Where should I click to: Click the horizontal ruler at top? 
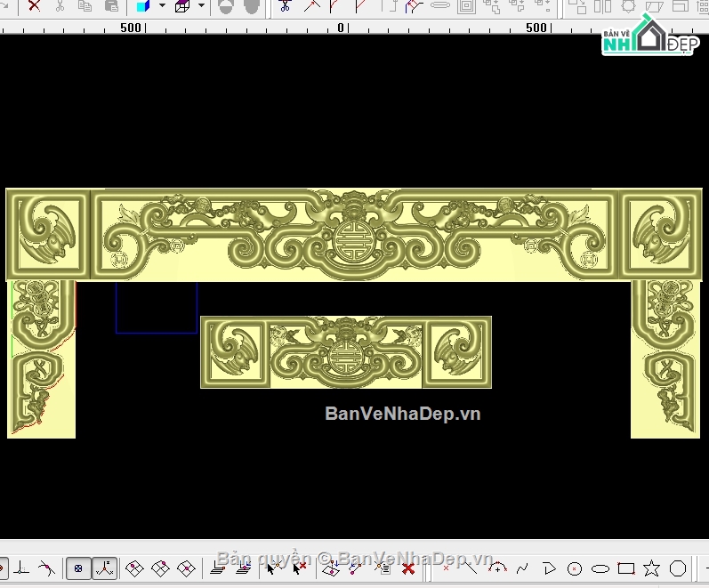coord(267,28)
